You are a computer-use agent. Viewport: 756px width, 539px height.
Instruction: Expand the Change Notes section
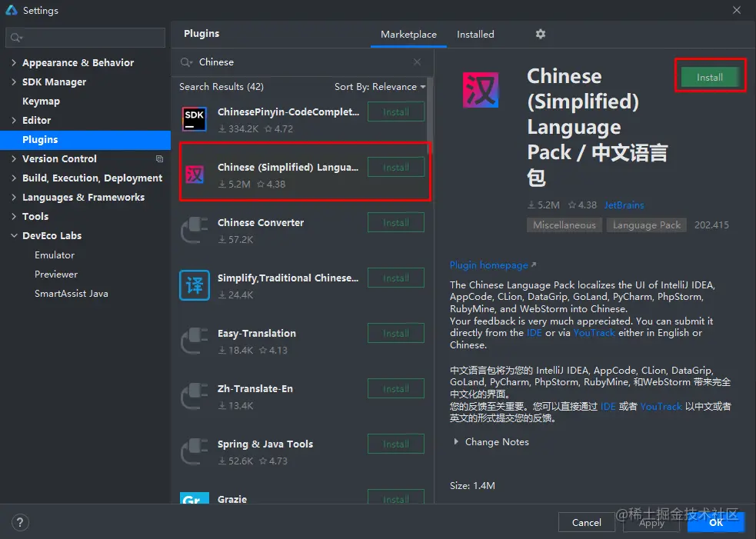456,441
